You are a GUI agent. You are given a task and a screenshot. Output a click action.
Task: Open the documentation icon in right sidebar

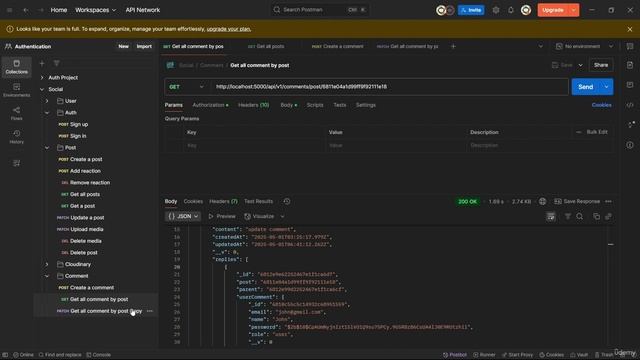coord(630,65)
